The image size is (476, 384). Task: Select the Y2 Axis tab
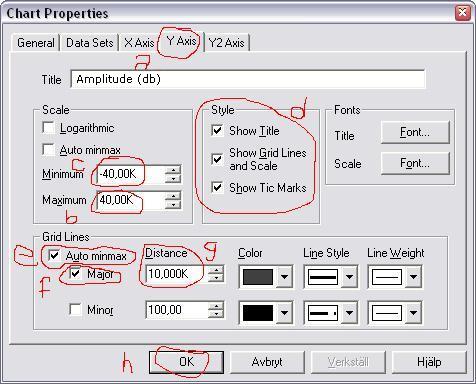pos(226,43)
